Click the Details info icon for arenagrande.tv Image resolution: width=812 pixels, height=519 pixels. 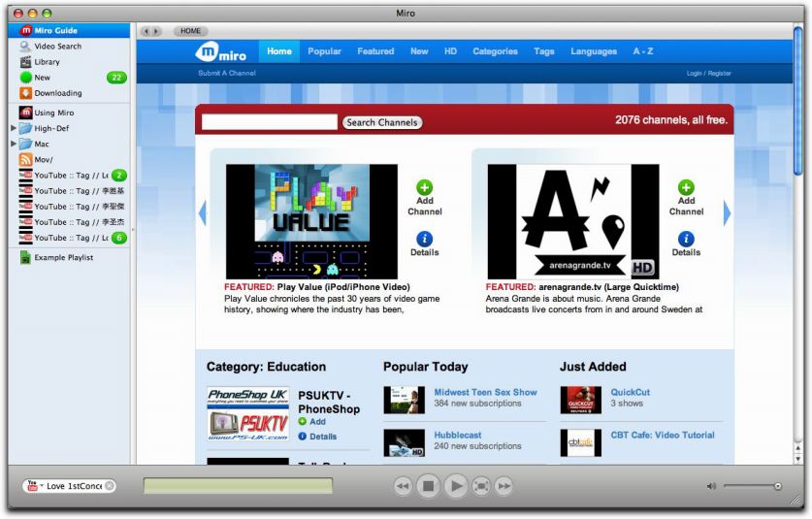coord(686,239)
